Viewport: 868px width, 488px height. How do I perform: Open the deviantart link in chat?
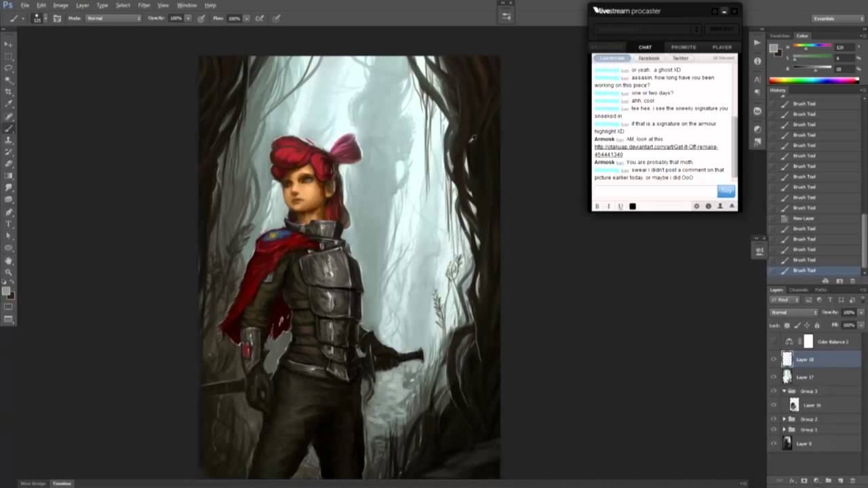(x=656, y=147)
